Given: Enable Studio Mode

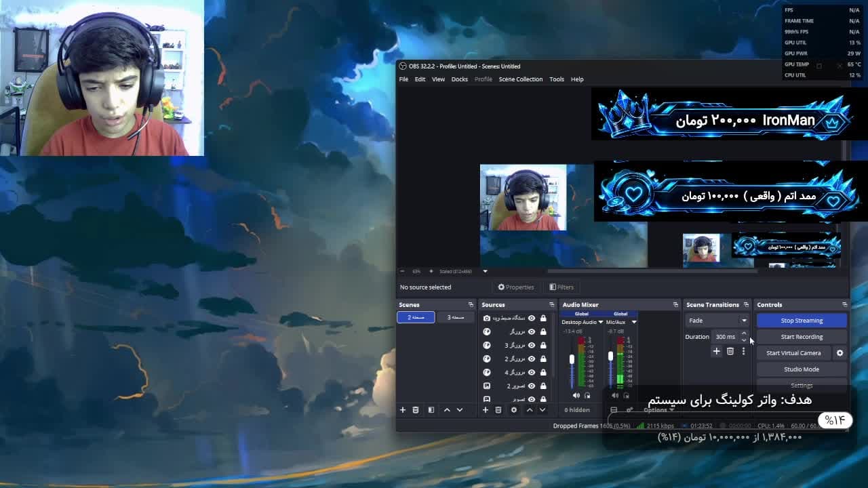Looking at the screenshot, I should pyautogui.click(x=802, y=369).
